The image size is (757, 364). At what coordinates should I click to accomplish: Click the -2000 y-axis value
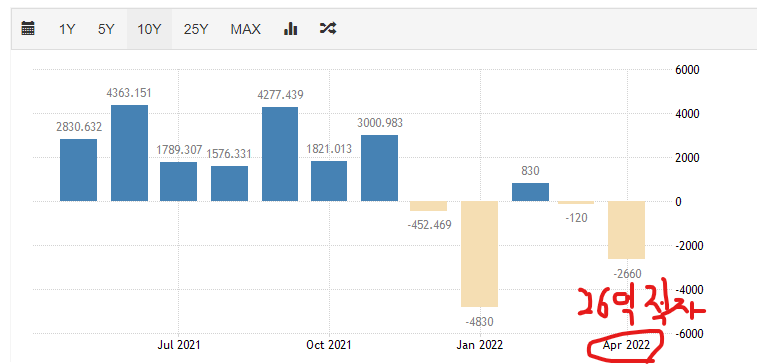click(x=689, y=246)
